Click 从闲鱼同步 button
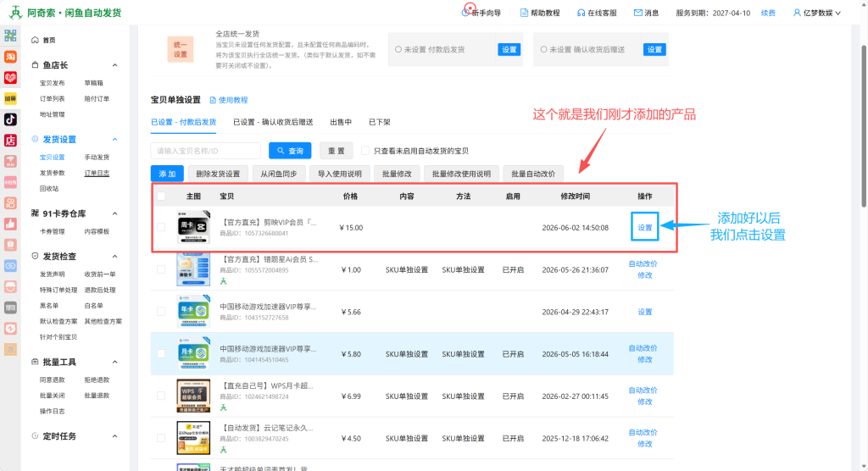 pos(278,174)
